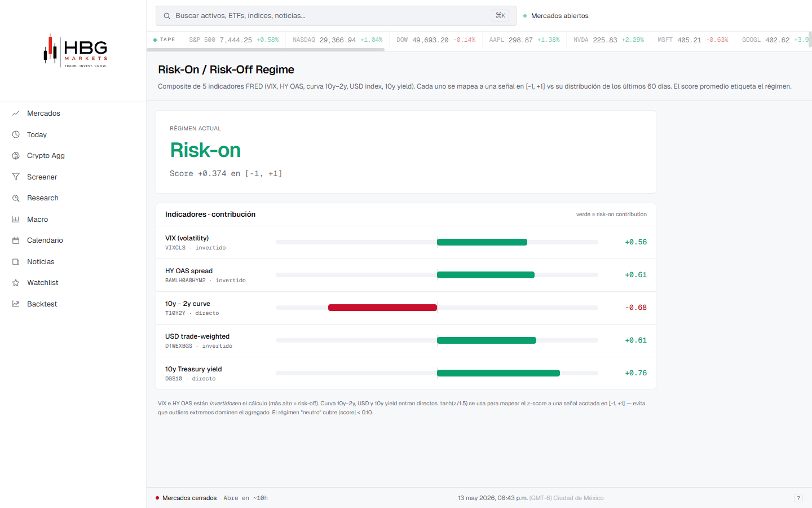Open the Calendario calendar icon
The height and width of the screenshot is (508, 812).
click(16, 240)
